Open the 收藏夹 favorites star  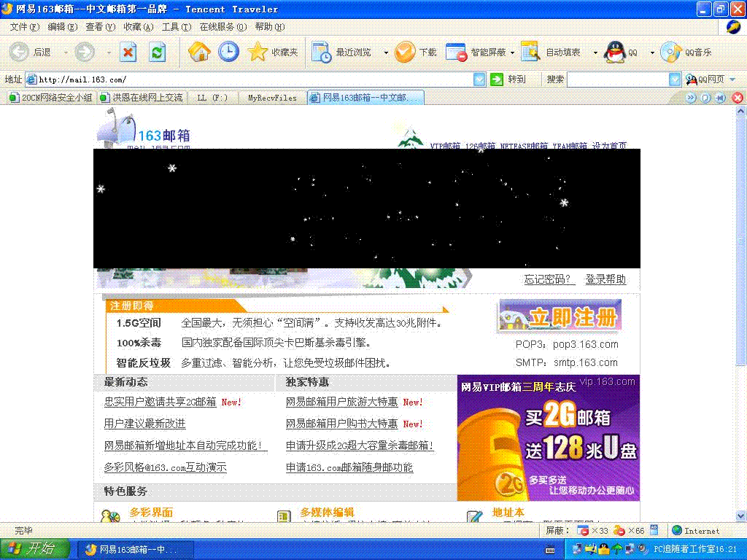coord(273,52)
